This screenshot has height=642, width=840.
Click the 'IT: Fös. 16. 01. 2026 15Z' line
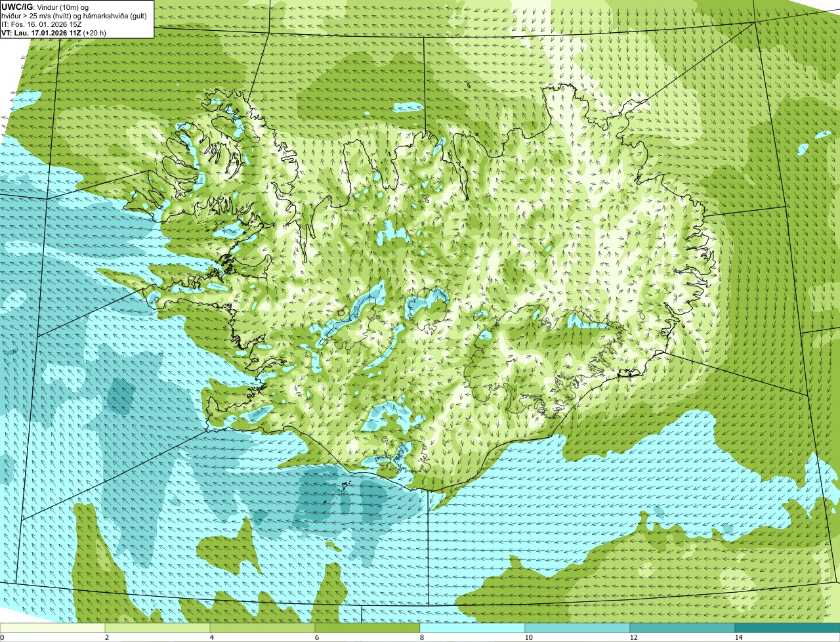point(41,24)
